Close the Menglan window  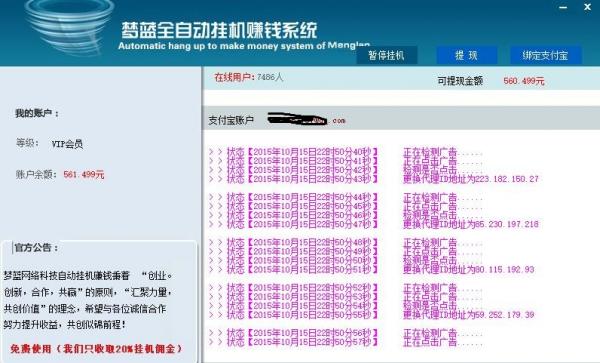[587, 7]
